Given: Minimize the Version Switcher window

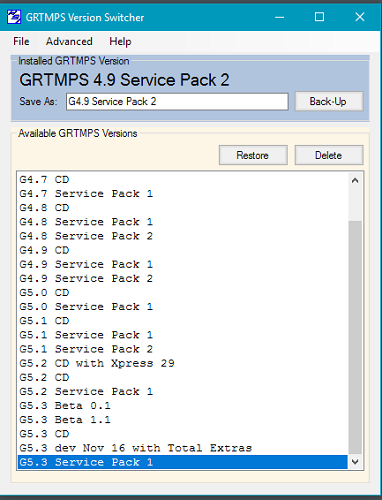Looking at the screenshot, I should [x=280, y=17].
